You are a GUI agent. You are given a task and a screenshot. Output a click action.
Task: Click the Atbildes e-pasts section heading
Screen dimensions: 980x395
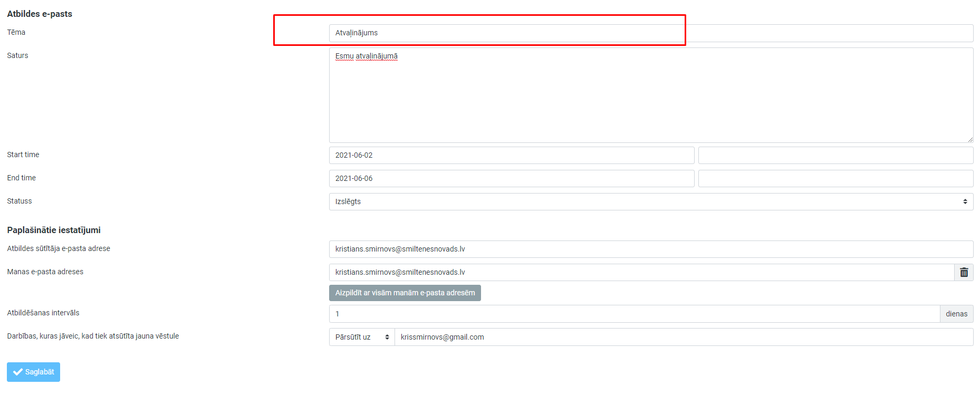(40, 14)
